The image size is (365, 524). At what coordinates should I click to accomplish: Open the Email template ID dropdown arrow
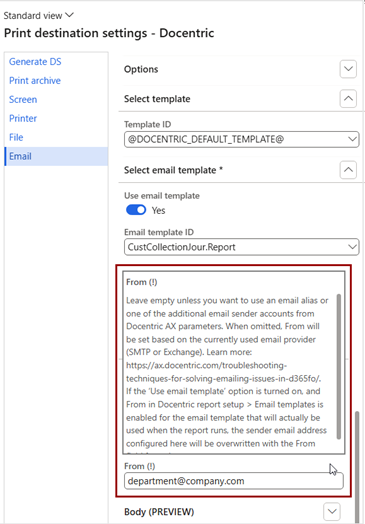coord(352,247)
